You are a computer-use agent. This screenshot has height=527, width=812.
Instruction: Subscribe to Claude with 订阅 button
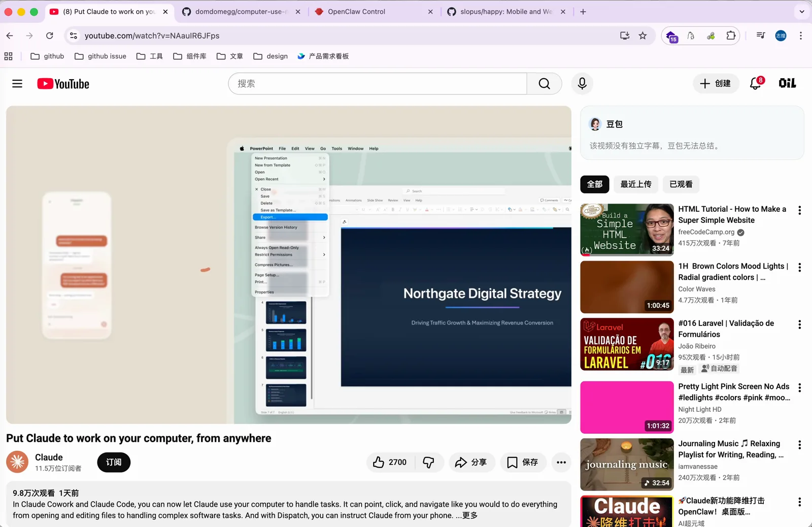coord(114,462)
